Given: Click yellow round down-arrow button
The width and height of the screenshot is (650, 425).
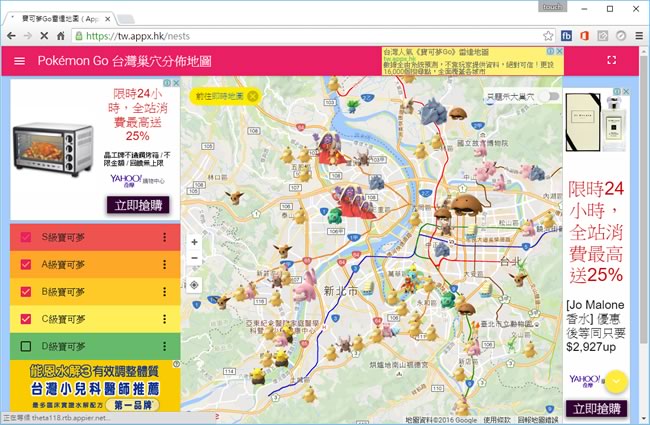Looking at the screenshot, I should click(x=617, y=381).
